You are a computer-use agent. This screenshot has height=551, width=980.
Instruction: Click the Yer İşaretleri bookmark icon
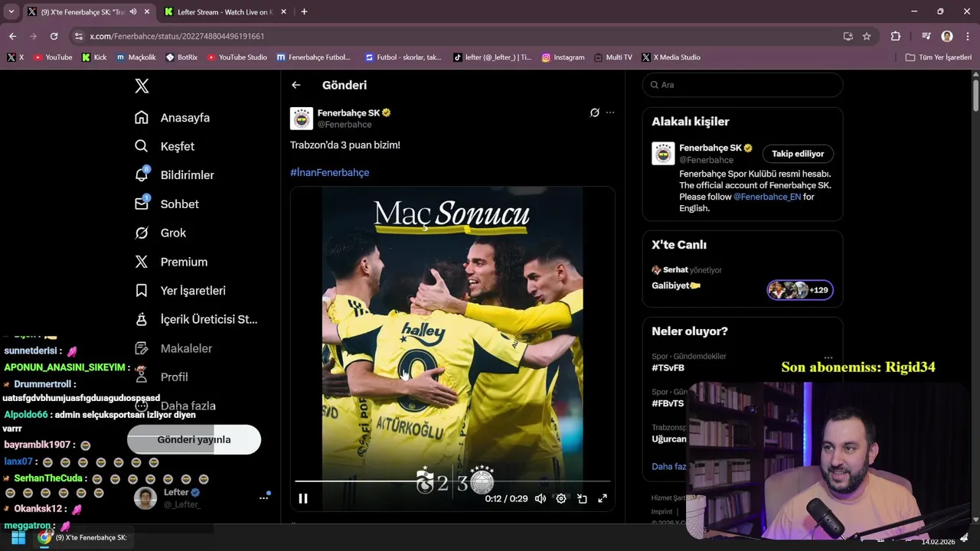(x=142, y=291)
